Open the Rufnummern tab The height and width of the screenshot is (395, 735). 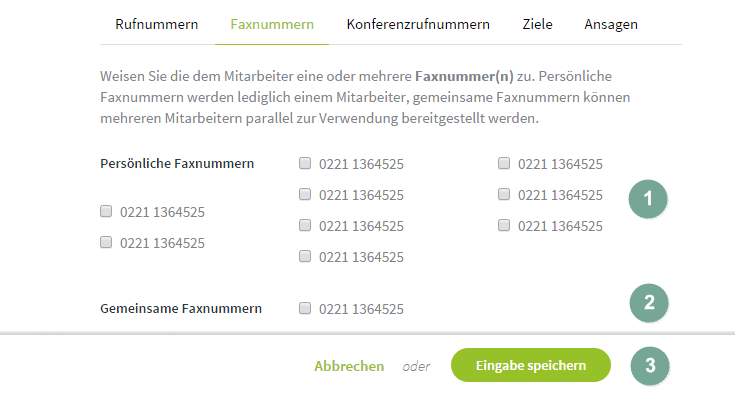[x=157, y=24]
